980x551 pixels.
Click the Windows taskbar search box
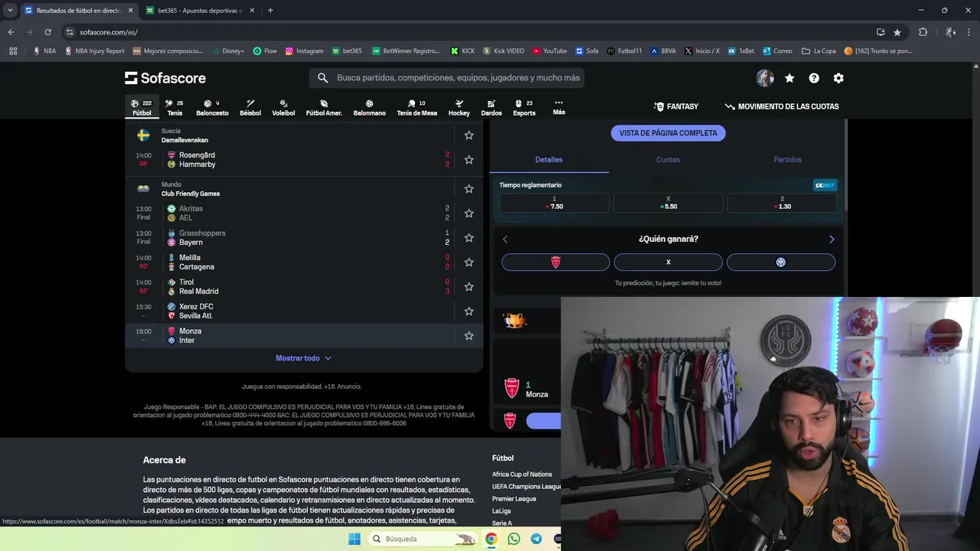click(x=423, y=539)
